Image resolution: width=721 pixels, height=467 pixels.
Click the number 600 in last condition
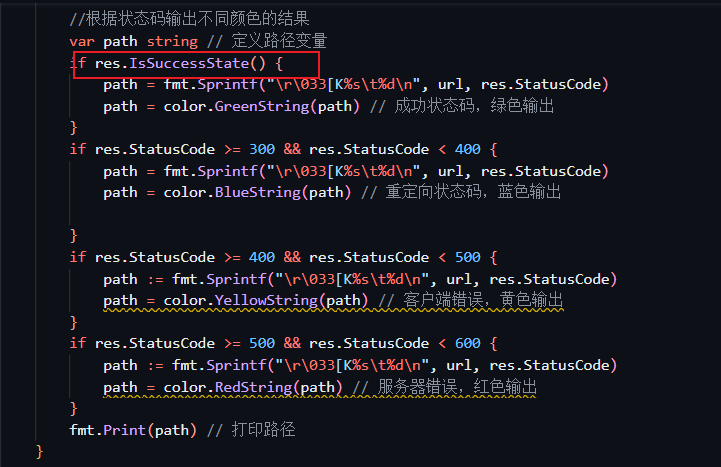pos(468,343)
